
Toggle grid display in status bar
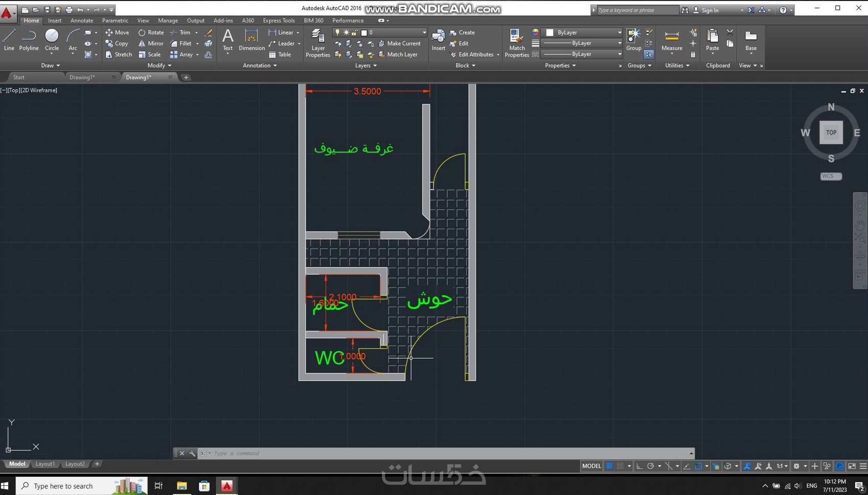pyautogui.click(x=609, y=466)
